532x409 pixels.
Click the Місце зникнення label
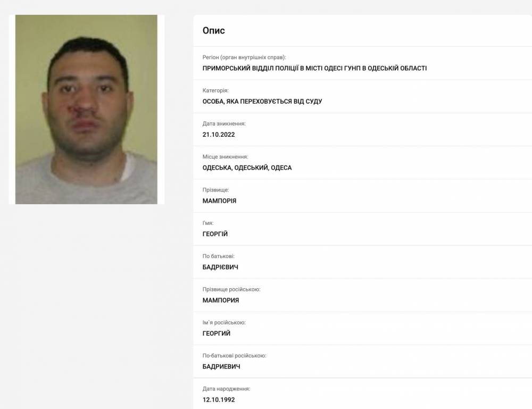[225, 157]
